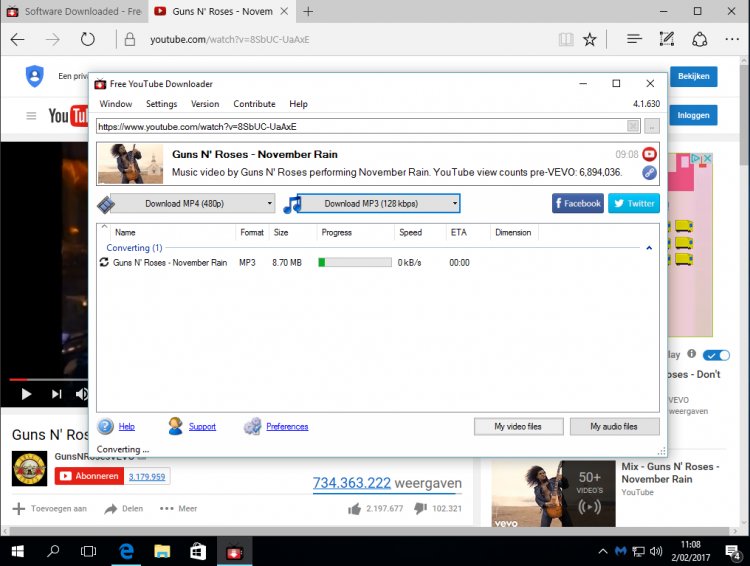Like the video with thumbs up
750x566 pixels.
pos(354,508)
